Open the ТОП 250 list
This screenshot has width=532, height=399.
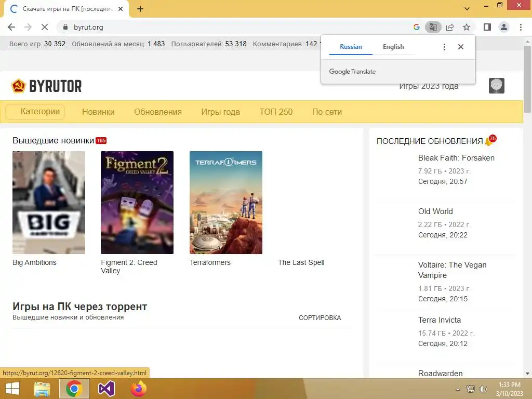[276, 112]
